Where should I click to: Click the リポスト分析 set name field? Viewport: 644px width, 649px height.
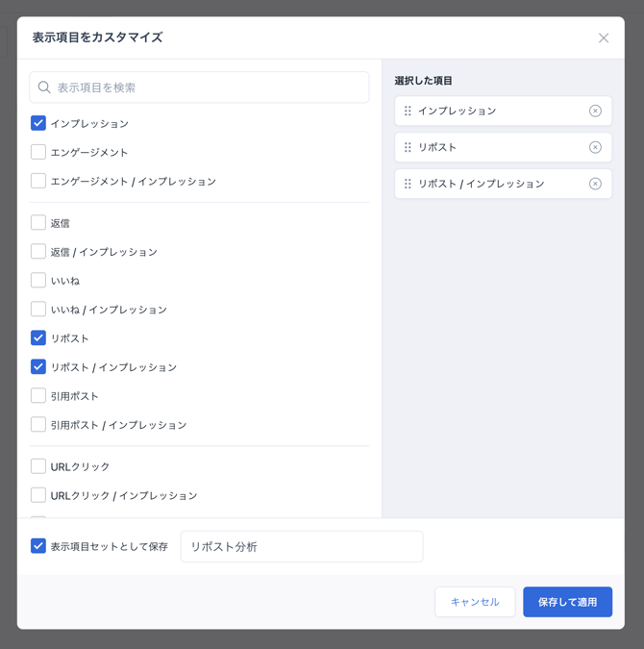point(301,546)
